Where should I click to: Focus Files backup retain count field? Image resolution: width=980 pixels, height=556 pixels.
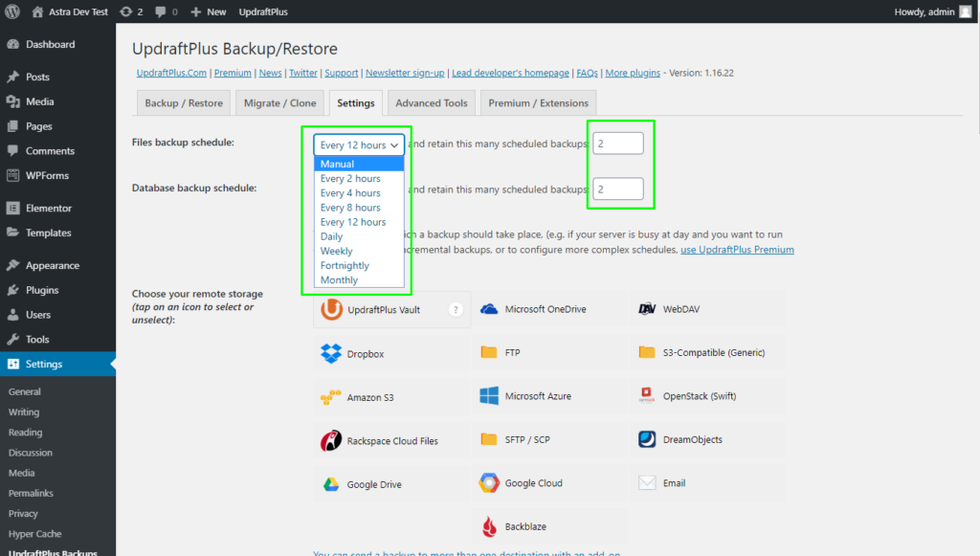coord(618,143)
